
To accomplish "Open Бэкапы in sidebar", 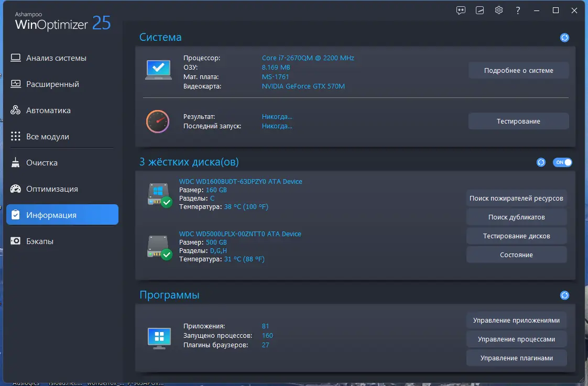I will pyautogui.click(x=62, y=241).
